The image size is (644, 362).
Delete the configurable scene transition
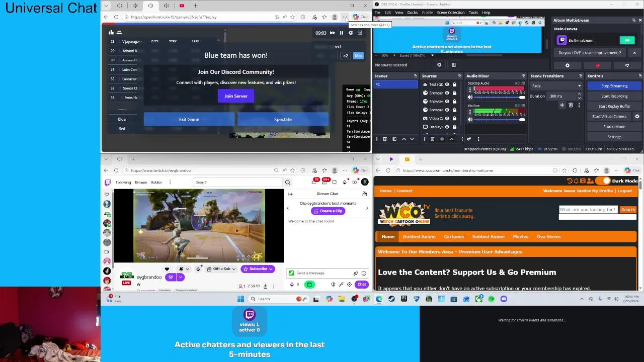[x=571, y=105]
